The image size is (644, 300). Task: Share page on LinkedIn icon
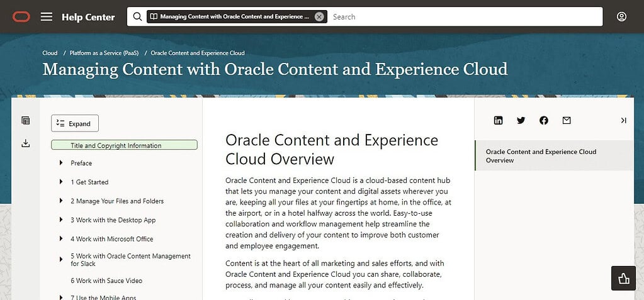tap(498, 120)
